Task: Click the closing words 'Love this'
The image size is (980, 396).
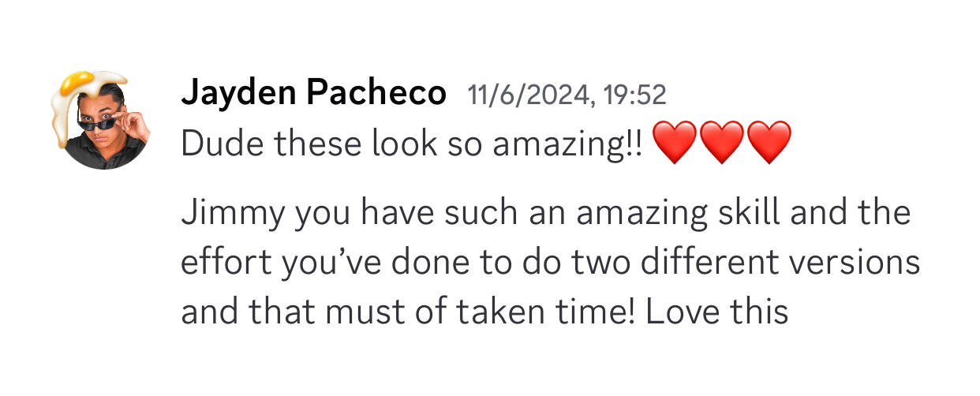Action: tap(716, 312)
